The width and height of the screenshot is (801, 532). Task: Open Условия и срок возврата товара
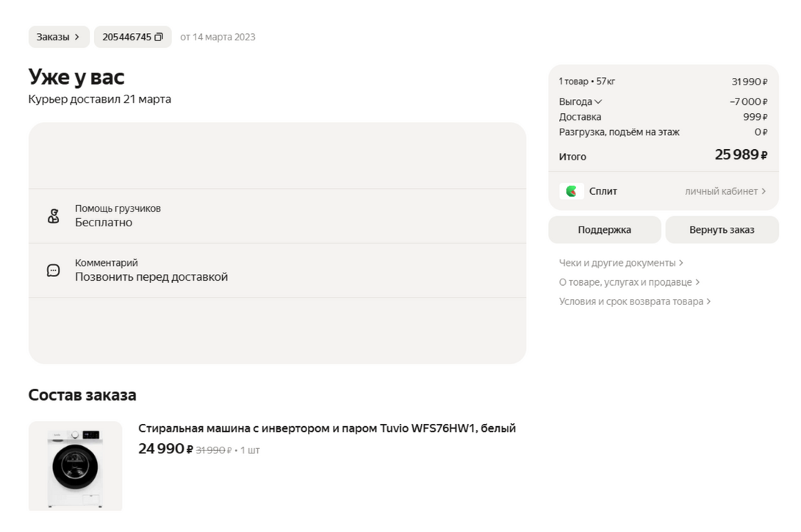[x=635, y=301]
